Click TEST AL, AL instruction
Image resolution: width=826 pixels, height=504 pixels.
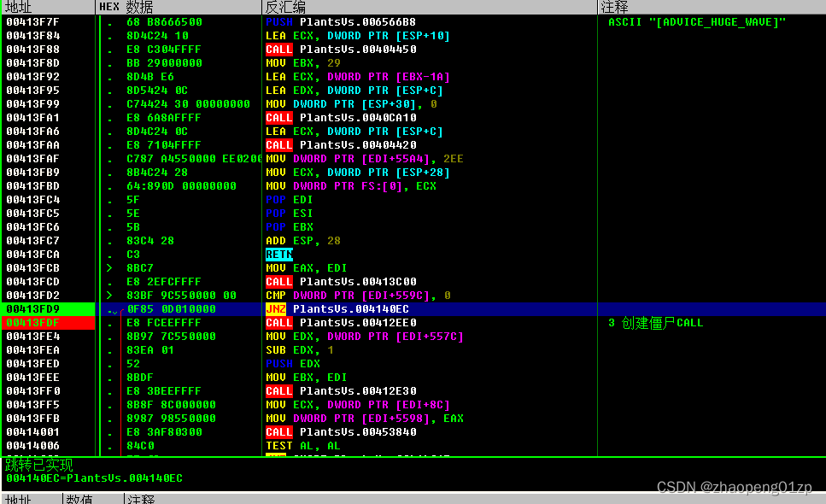click(x=303, y=446)
